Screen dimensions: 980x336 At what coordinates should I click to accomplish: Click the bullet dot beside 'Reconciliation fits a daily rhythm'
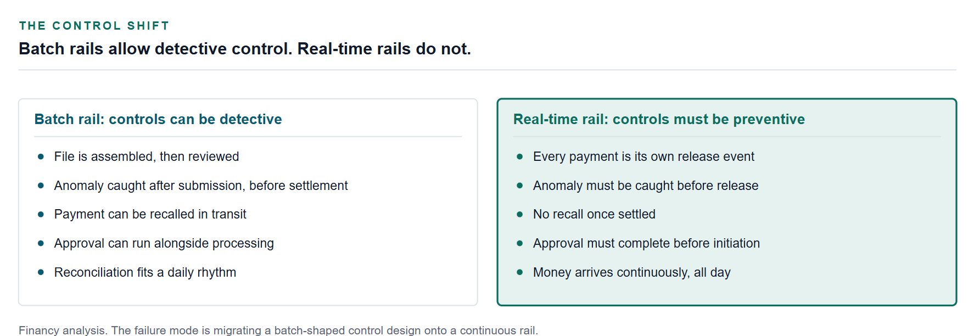tap(41, 272)
